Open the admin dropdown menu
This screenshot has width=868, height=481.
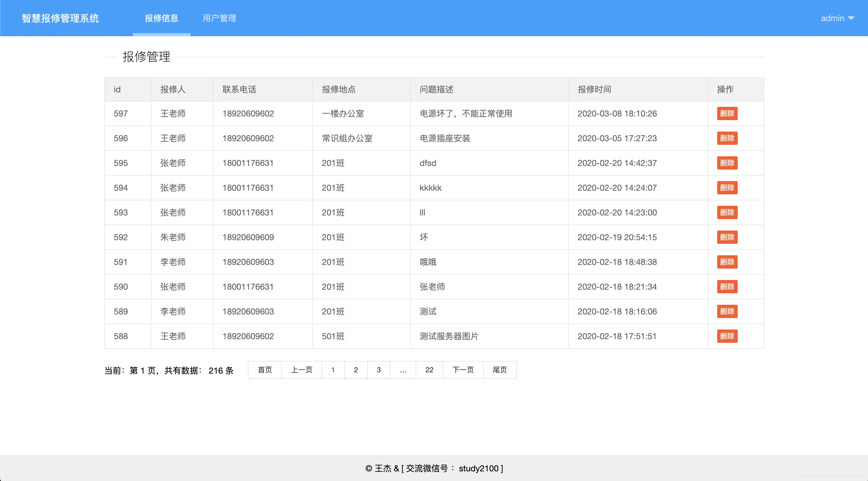pos(838,18)
